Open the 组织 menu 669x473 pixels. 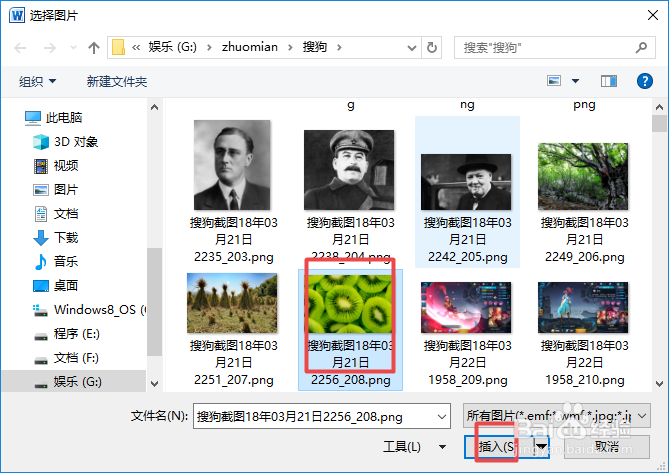[x=37, y=81]
